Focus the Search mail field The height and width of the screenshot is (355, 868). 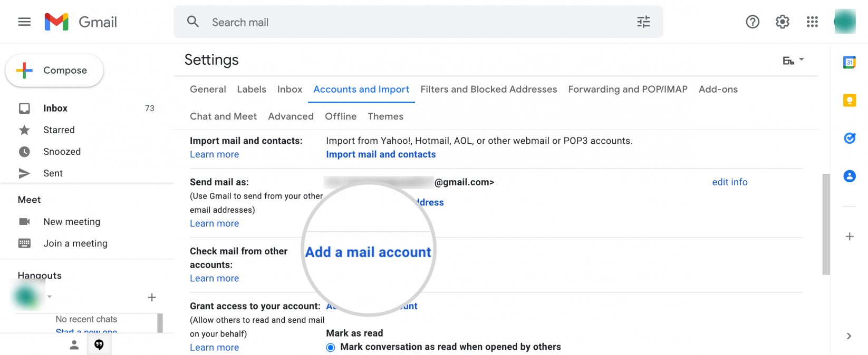point(418,22)
